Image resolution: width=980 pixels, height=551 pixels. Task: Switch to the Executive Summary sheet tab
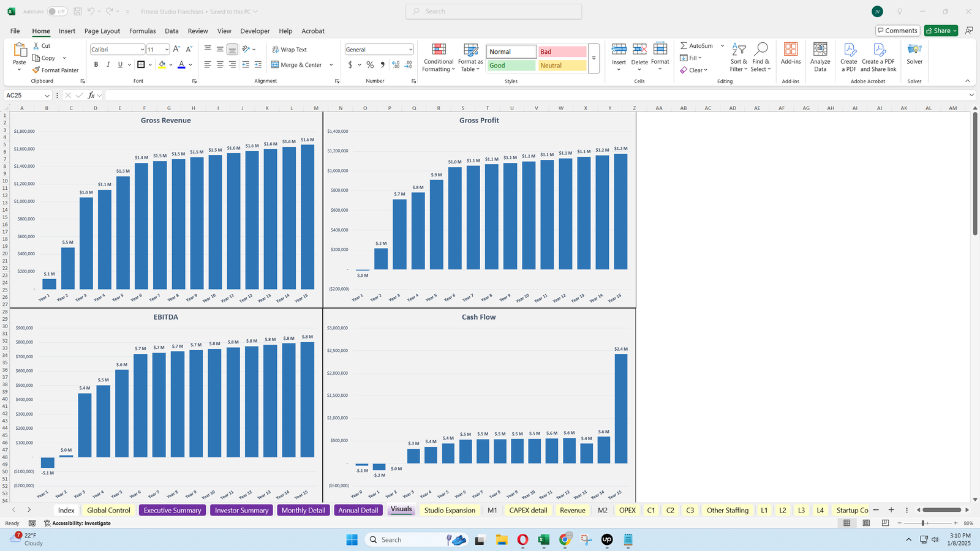(172, 510)
